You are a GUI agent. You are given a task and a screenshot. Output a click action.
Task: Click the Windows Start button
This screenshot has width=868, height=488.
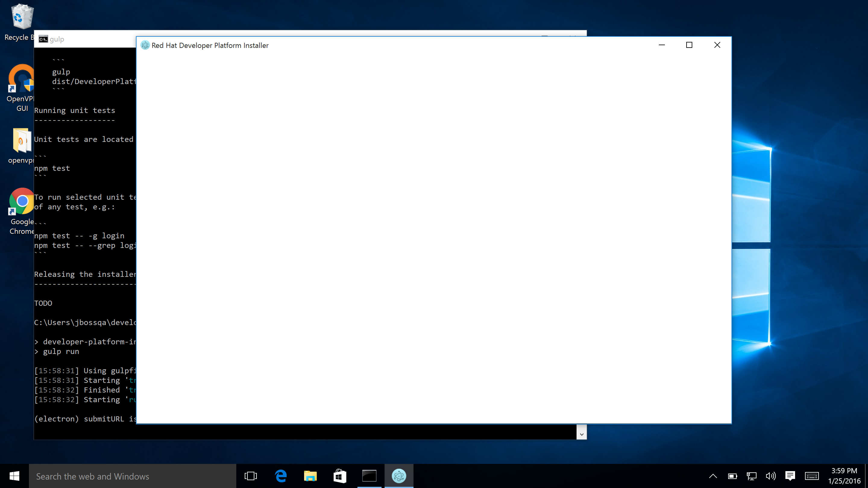click(x=14, y=476)
